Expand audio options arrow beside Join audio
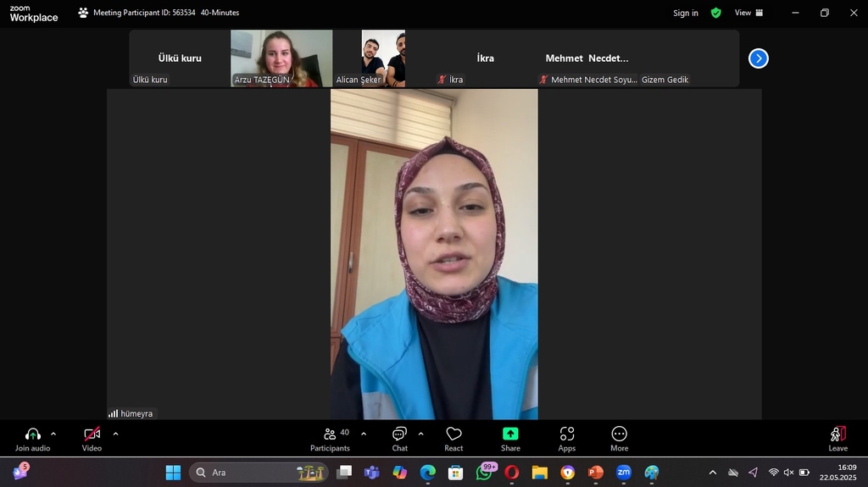Screen dimensions: 868x487 click(53, 434)
